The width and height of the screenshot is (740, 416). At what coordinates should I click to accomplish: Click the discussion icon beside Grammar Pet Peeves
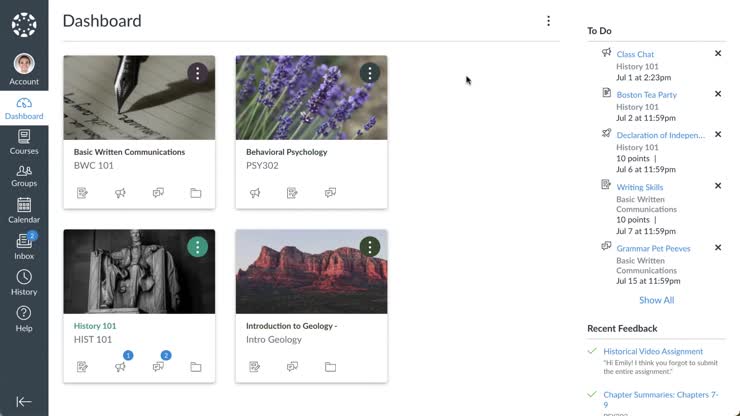pos(606,246)
